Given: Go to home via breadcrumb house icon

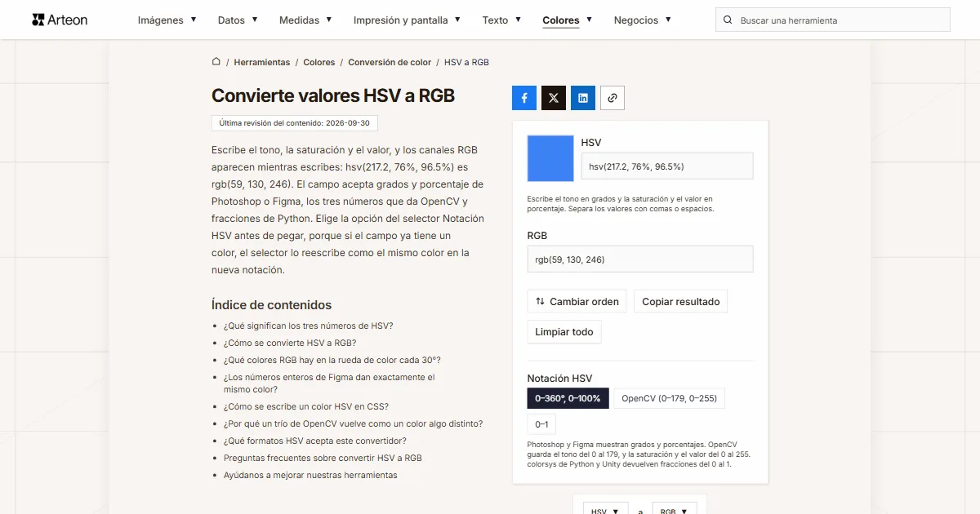Looking at the screenshot, I should pos(216,61).
